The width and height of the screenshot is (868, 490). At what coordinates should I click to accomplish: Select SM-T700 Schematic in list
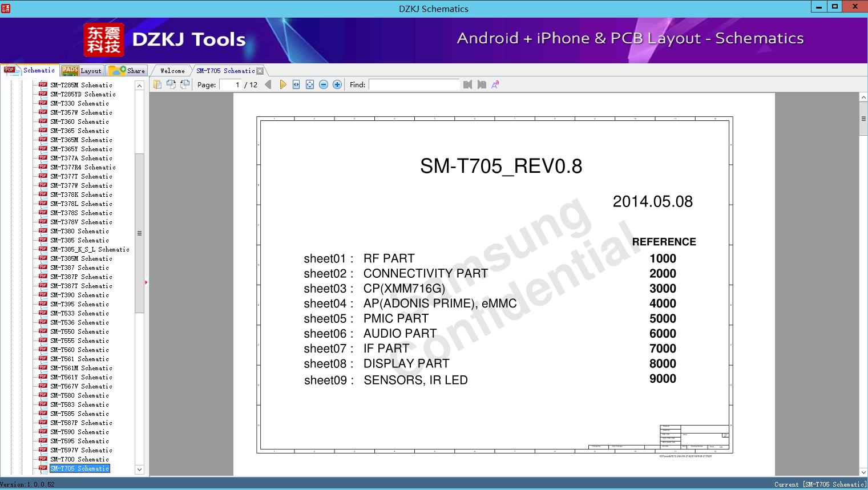pyautogui.click(x=79, y=459)
